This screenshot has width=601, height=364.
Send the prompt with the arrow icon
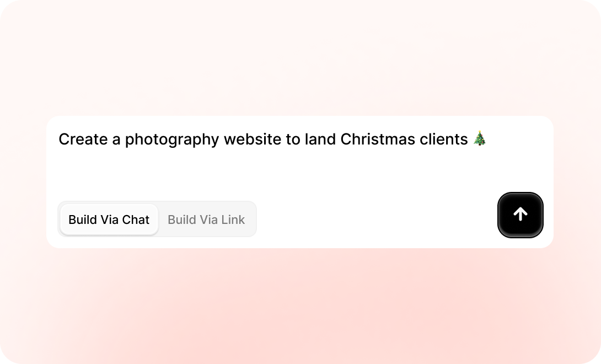coord(520,215)
